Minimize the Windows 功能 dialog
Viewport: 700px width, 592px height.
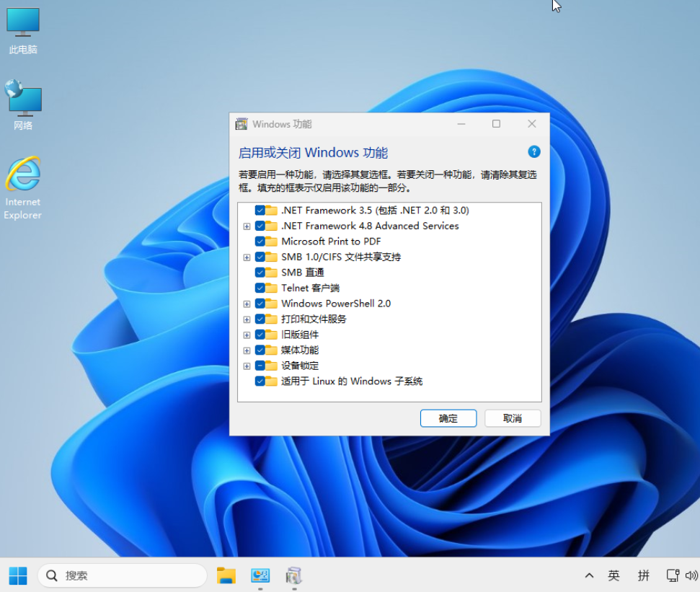[461, 124]
